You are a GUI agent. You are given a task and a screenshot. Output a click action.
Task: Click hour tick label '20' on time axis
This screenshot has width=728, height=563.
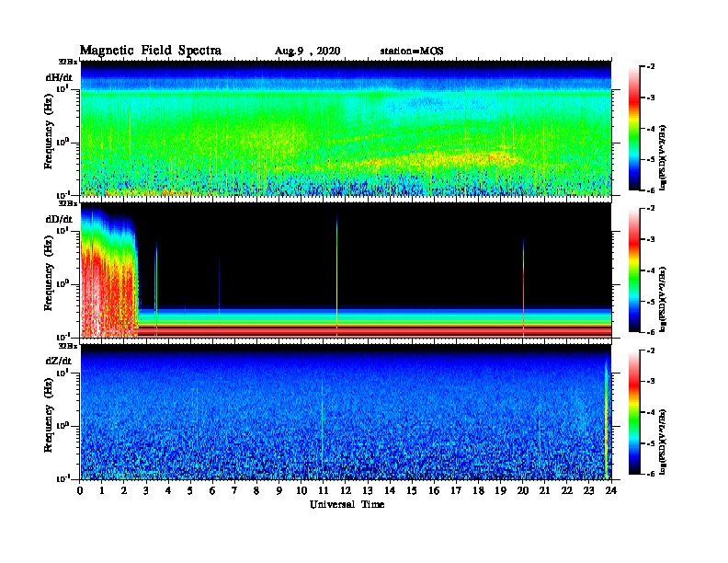523,490
